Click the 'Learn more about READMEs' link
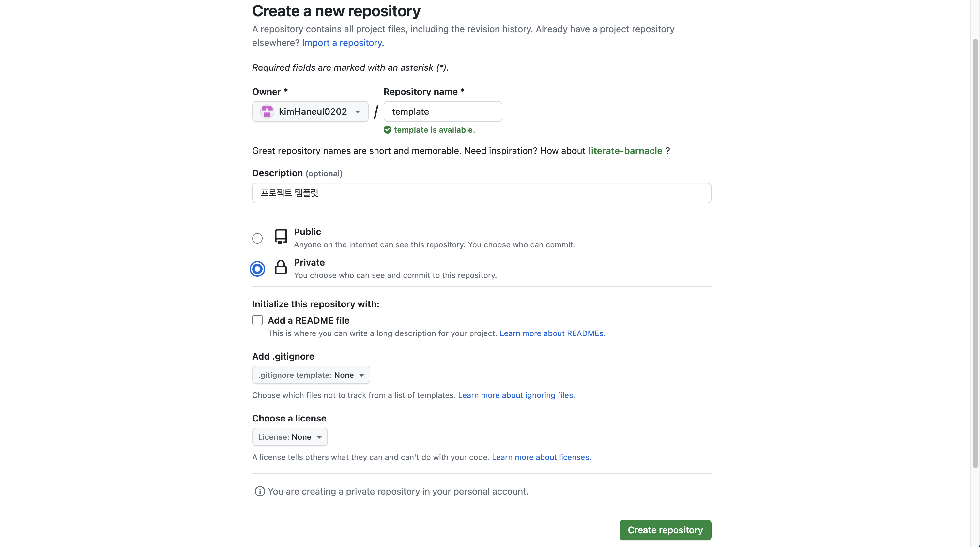 552,333
